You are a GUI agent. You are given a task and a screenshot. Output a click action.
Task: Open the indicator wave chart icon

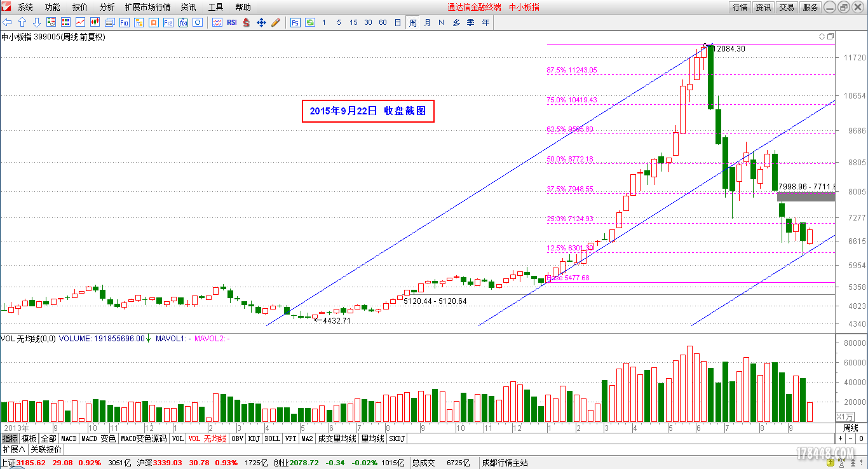[217, 22]
